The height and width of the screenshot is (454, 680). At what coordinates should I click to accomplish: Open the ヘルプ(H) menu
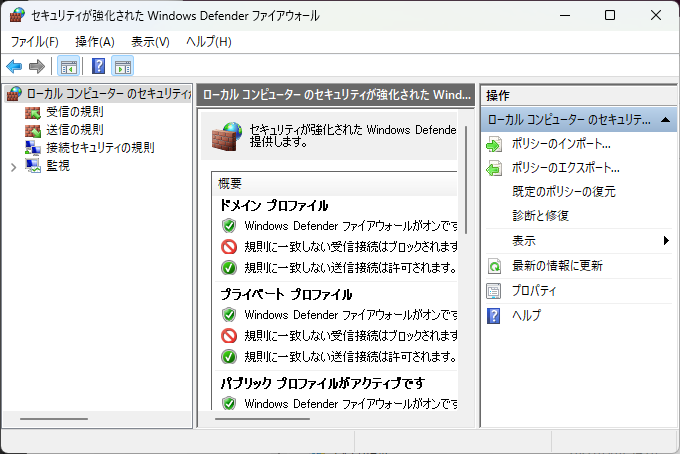pyautogui.click(x=209, y=42)
